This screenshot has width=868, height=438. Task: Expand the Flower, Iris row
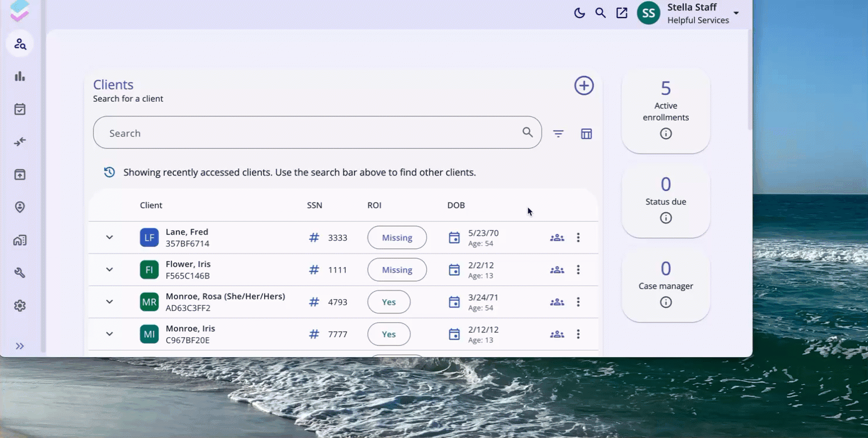pos(110,269)
